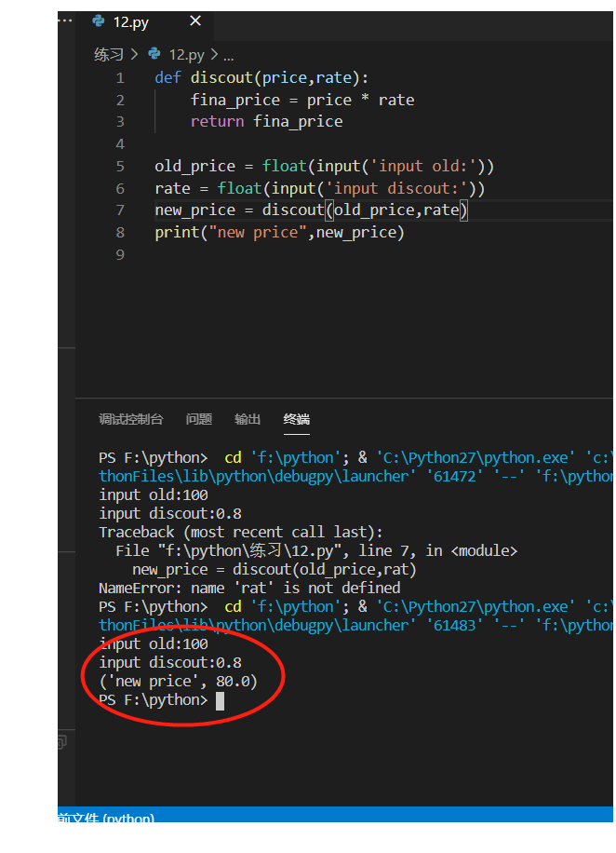Click the final PS F:\python> prompt
The height and width of the screenshot is (853, 616).
pyautogui.click(x=154, y=699)
